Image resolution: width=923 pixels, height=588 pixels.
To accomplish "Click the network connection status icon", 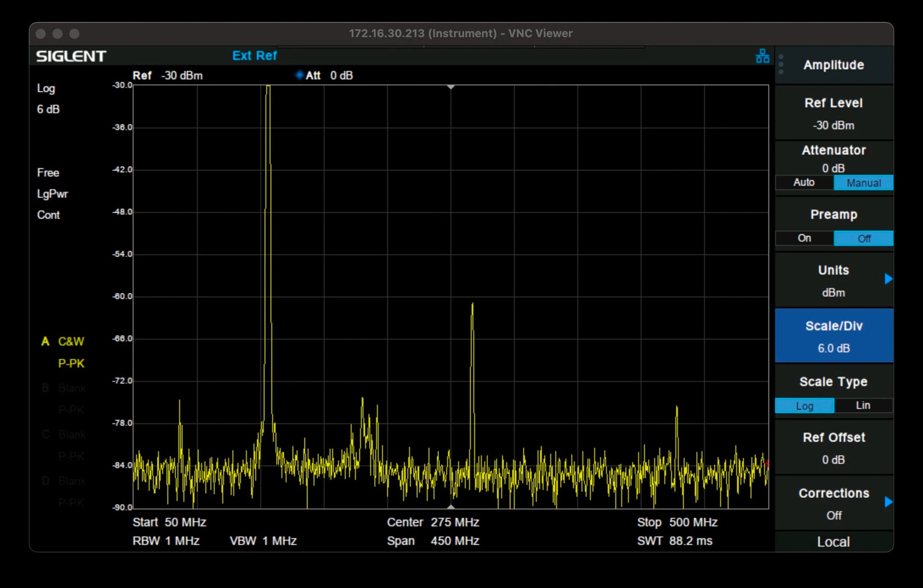I will (763, 56).
